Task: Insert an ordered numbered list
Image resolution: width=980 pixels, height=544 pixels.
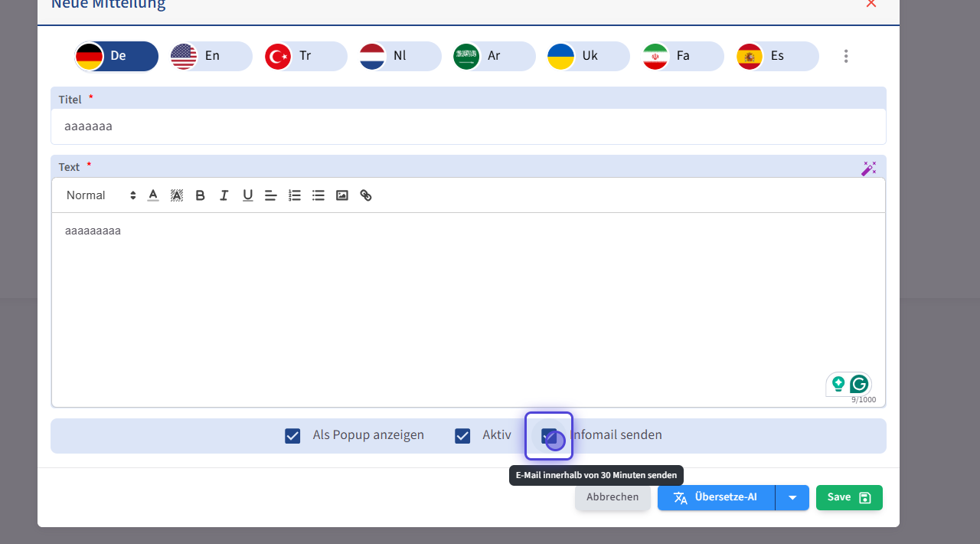Action: point(295,195)
